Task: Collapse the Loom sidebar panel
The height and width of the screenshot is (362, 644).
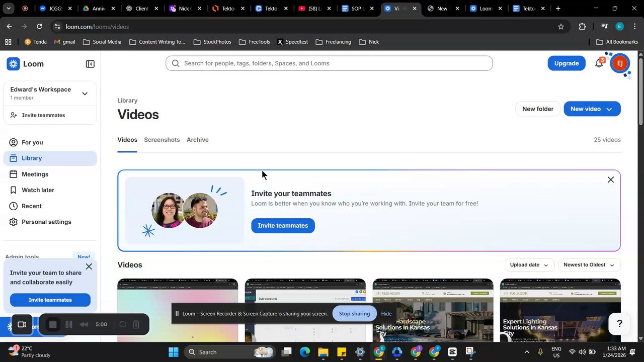Action: pyautogui.click(x=90, y=64)
